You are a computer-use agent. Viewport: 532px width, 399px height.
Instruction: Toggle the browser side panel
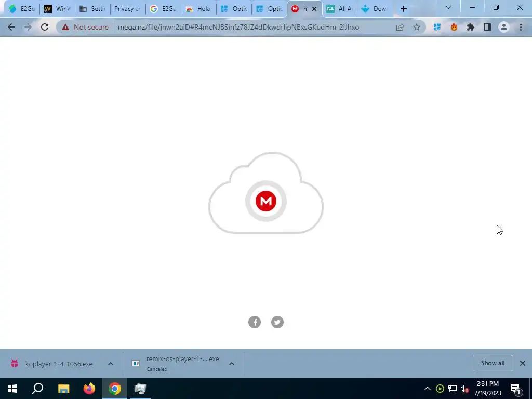click(x=487, y=27)
